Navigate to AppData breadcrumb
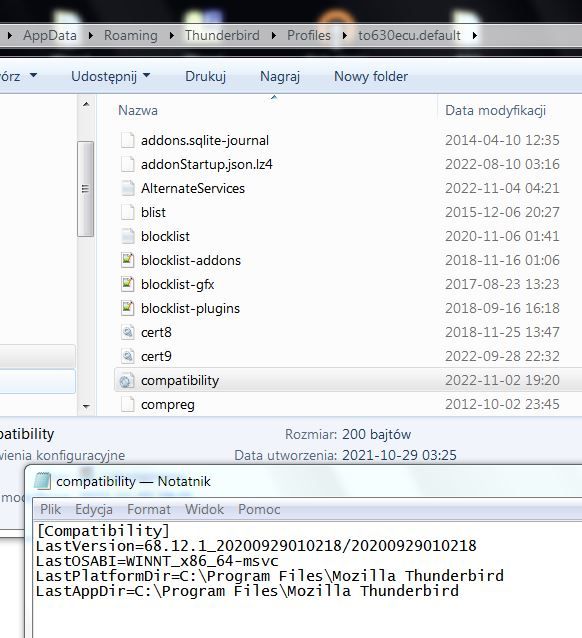 (x=50, y=36)
